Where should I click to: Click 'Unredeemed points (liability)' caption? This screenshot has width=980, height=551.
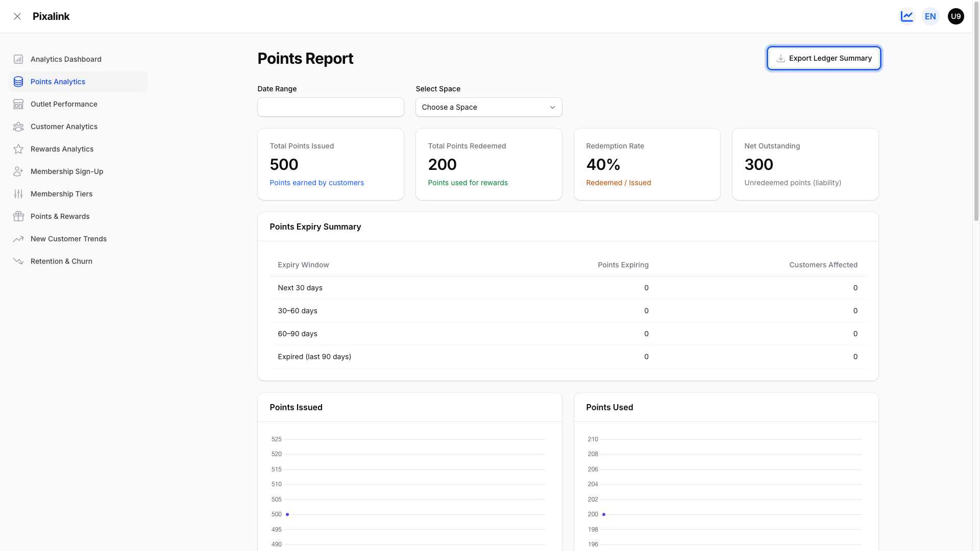click(793, 183)
